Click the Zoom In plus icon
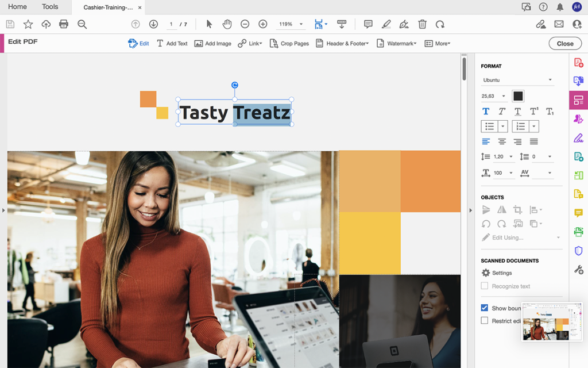 point(262,24)
